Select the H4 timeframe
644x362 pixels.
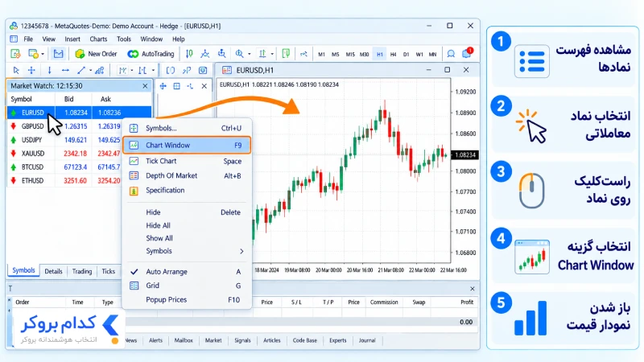pos(393,54)
